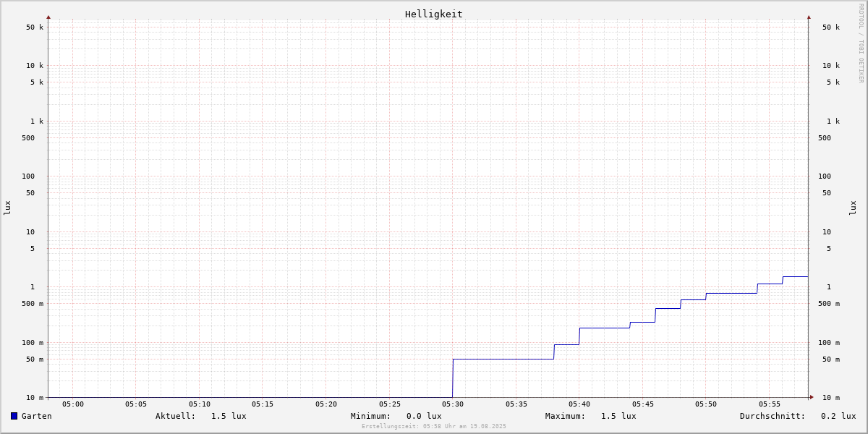The image size is (868, 434).
Task: Select the Minimum 0.0 lux value
Action: pyautogui.click(x=424, y=416)
